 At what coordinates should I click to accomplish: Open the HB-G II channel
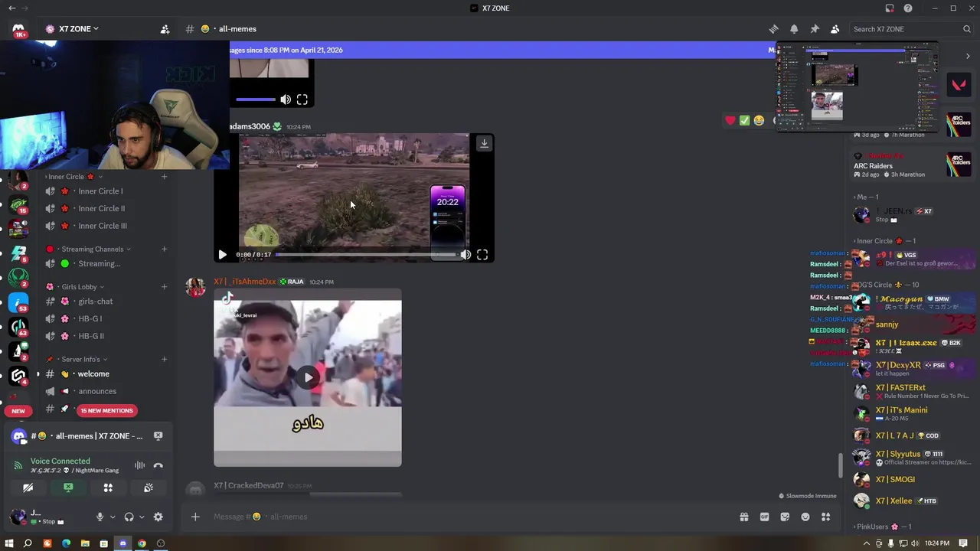click(91, 336)
